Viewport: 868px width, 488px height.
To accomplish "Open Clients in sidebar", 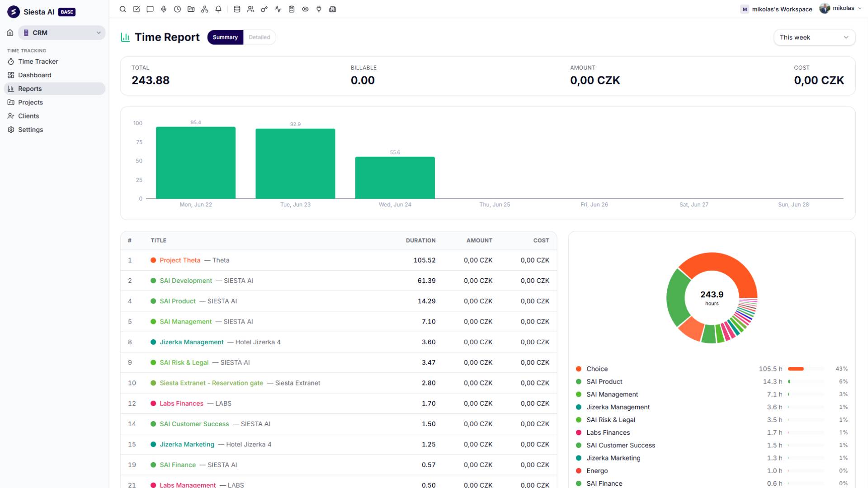I will coord(54,116).
